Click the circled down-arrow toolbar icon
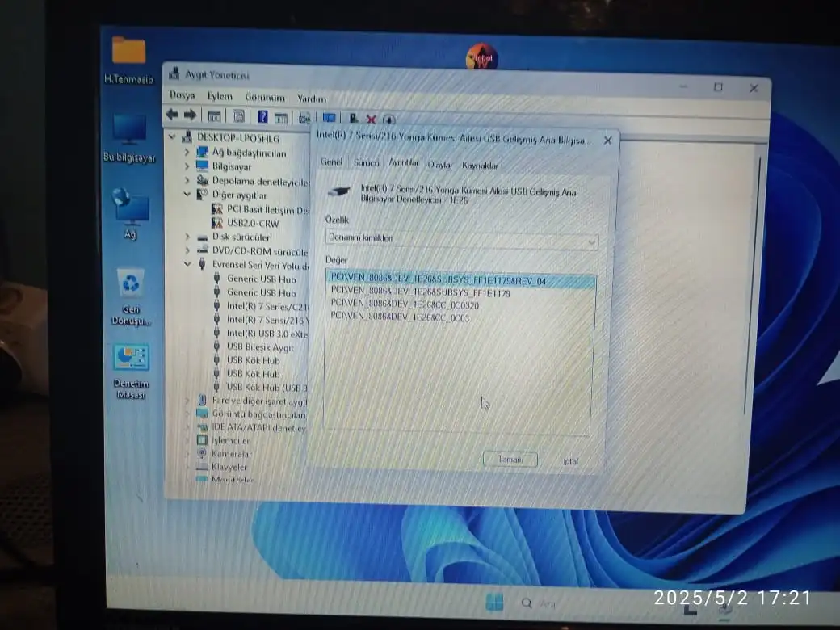The width and height of the screenshot is (840, 630). tap(389, 119)
